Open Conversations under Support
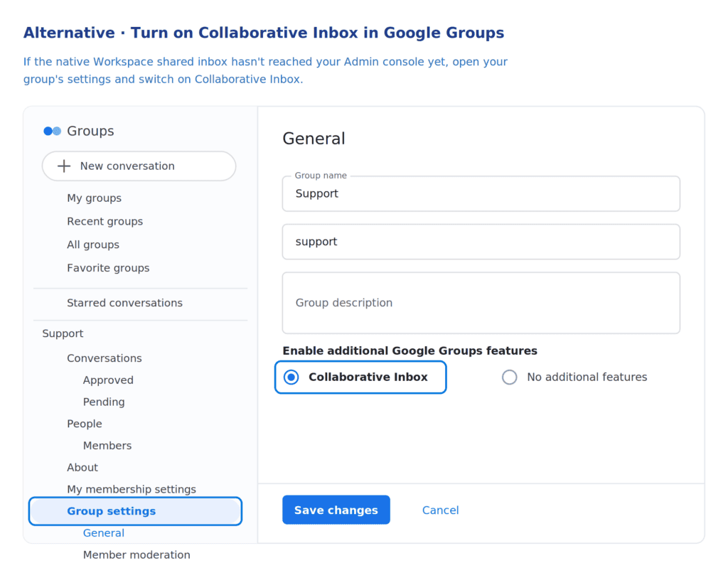728x568 pixels. (105, 358)
